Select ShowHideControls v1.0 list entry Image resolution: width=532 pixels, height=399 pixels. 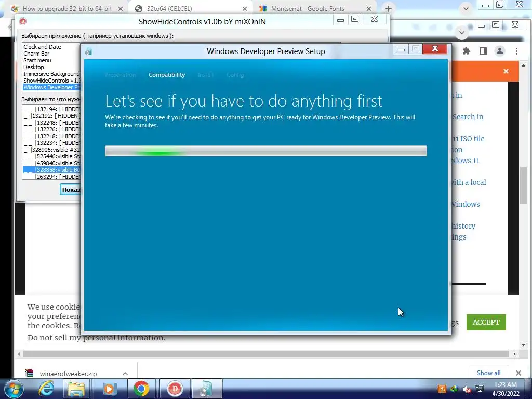51,81
